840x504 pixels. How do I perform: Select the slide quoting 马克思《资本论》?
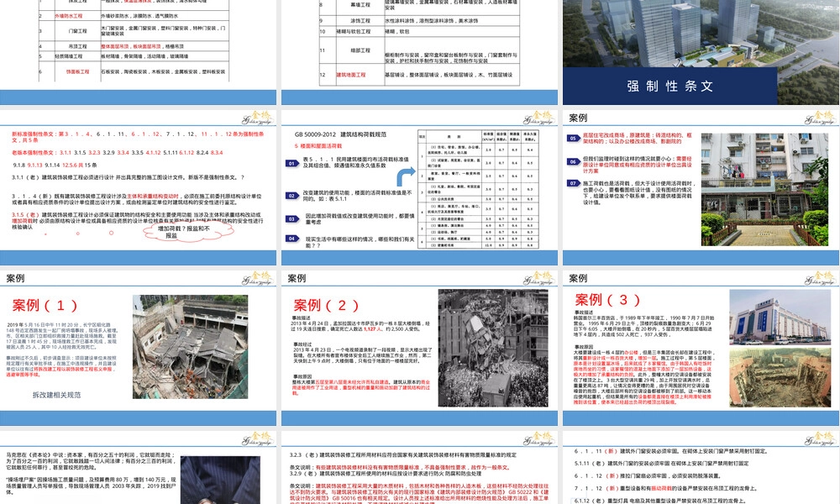[139, 468]
